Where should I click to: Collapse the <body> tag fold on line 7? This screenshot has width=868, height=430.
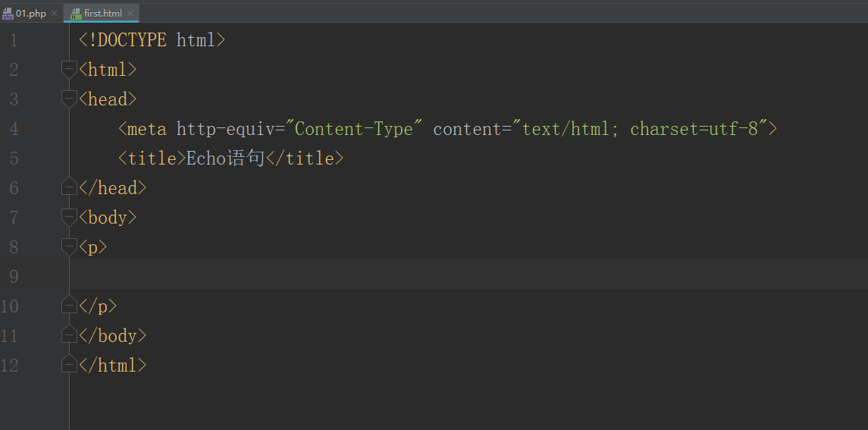pos(69,218)
